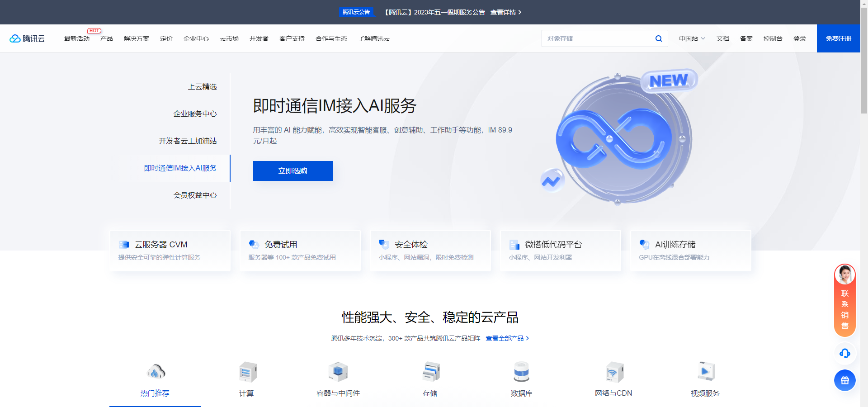The width and height of the screenshot is (868, 407).
Task: Click the 联系销售 avatar widget
Action: 845,300
